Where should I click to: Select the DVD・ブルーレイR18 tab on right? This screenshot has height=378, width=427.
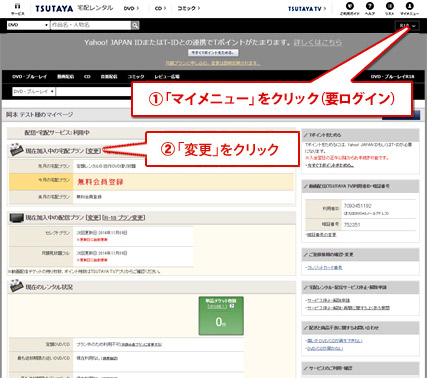pos(392,77)
